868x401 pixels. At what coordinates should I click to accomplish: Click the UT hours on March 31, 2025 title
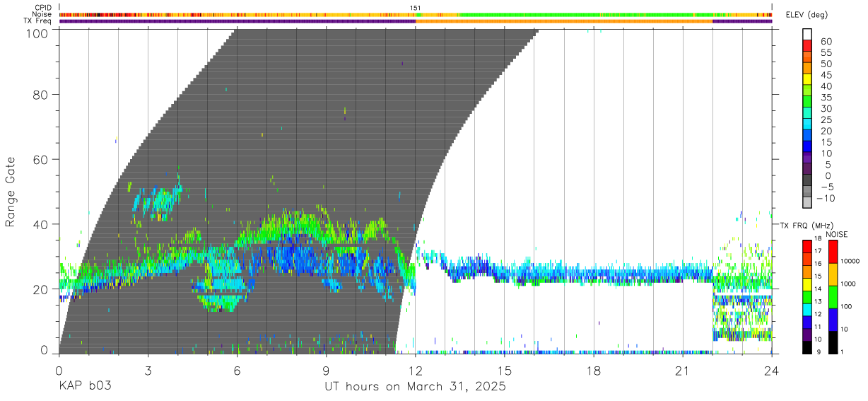click(x=415, y=387)
